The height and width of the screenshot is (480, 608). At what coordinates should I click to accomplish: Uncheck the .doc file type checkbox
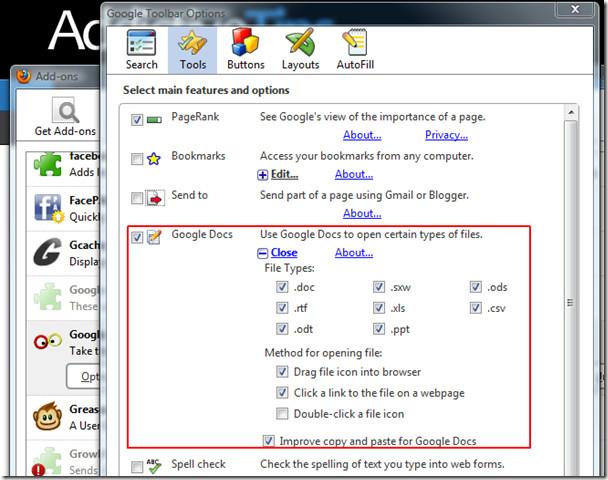(284, 287)
